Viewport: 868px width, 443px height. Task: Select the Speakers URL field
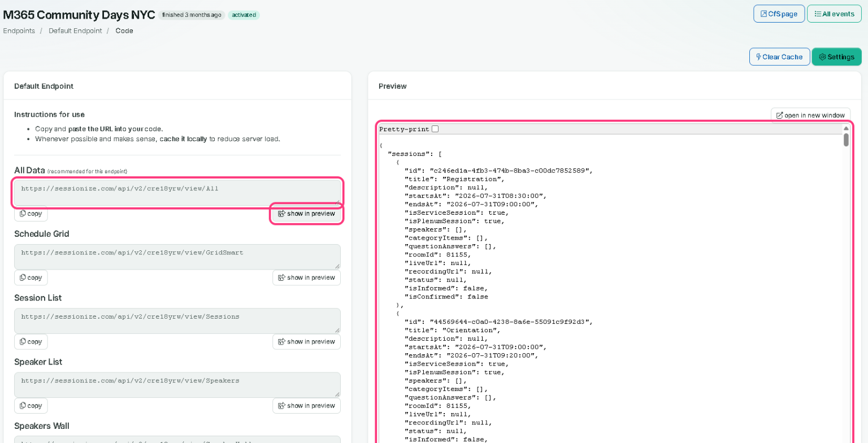pyautogui.click(x=177, y=384)
